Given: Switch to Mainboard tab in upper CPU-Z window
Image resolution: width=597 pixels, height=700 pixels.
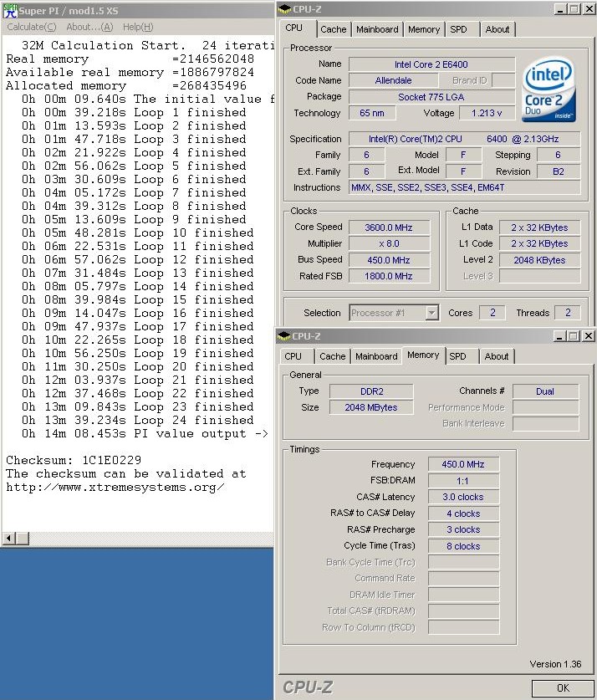Looking at the screenshot, I should pyautogui.click(x=377, y=29).
